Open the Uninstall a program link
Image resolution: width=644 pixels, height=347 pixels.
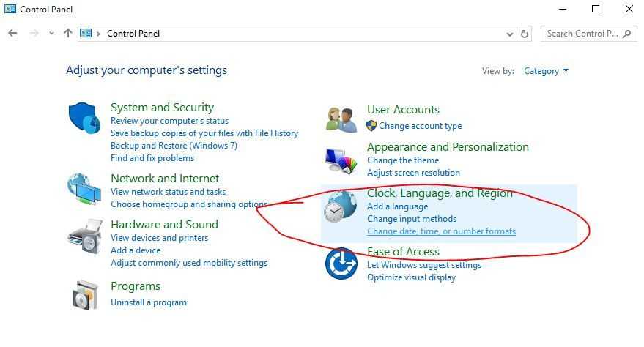tap(149, 302)
